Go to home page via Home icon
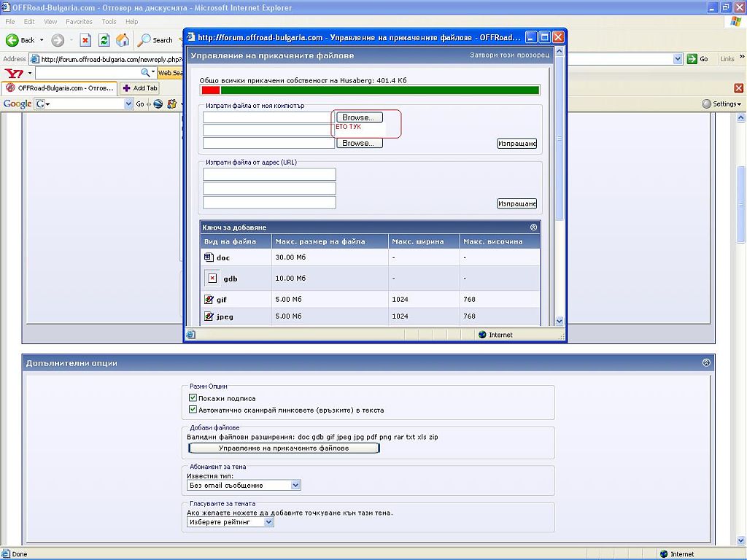Viewport: 747px width, 560px height. point(123,40)
